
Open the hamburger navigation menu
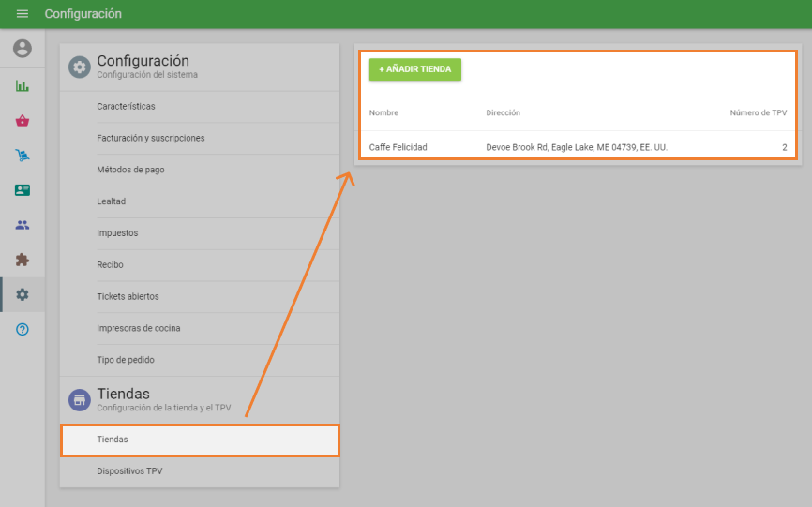(x=23, y=14)
